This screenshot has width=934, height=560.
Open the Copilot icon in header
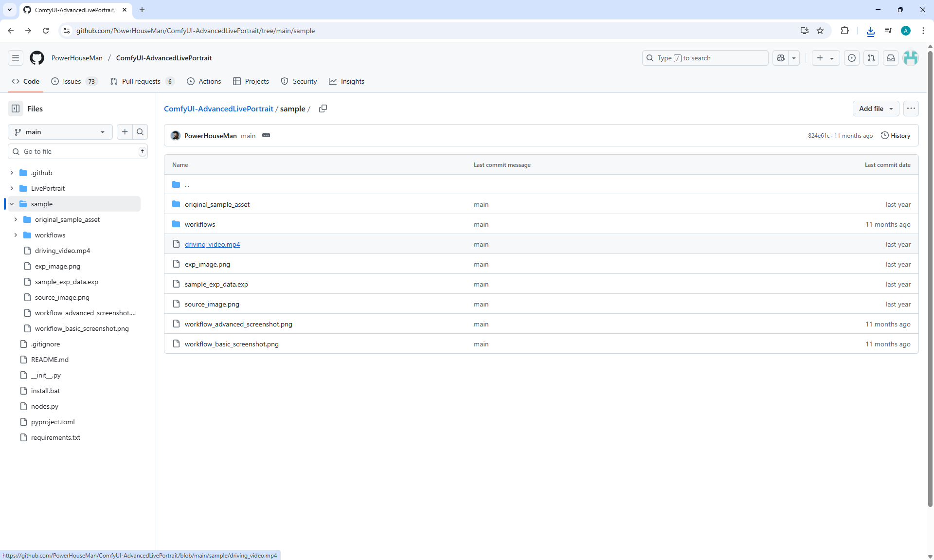click(781, 58)
